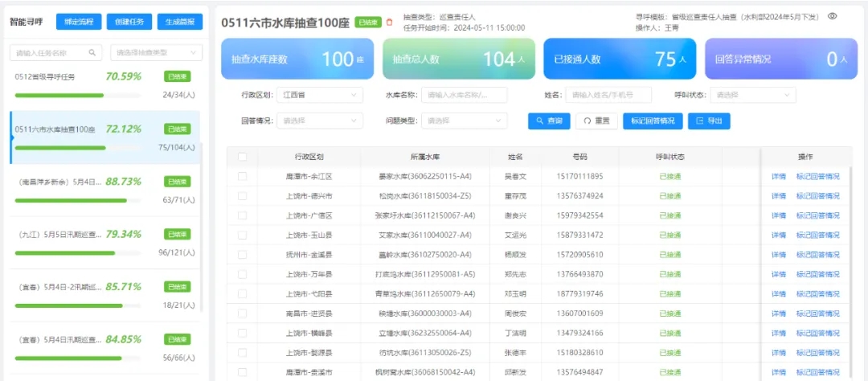
Task: Select the checkbox for number 13479324166
Action: 243,333
